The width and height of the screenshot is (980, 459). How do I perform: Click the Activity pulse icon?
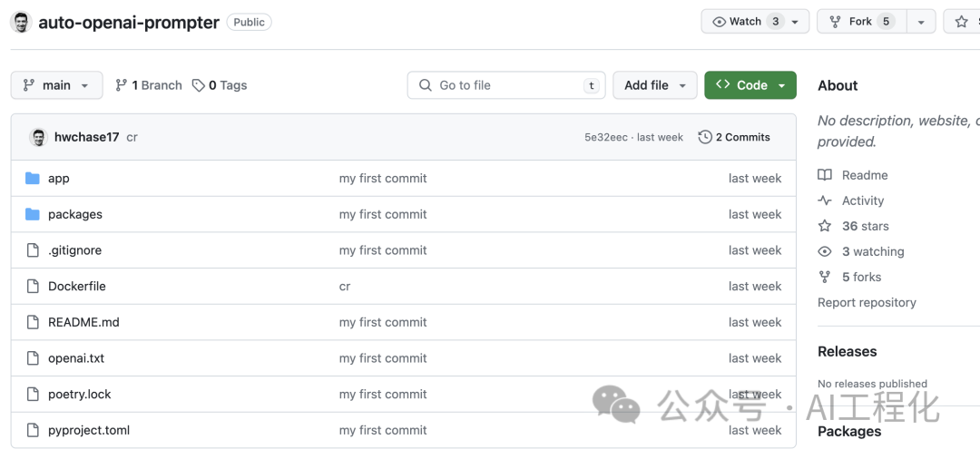tap(825, 200)
